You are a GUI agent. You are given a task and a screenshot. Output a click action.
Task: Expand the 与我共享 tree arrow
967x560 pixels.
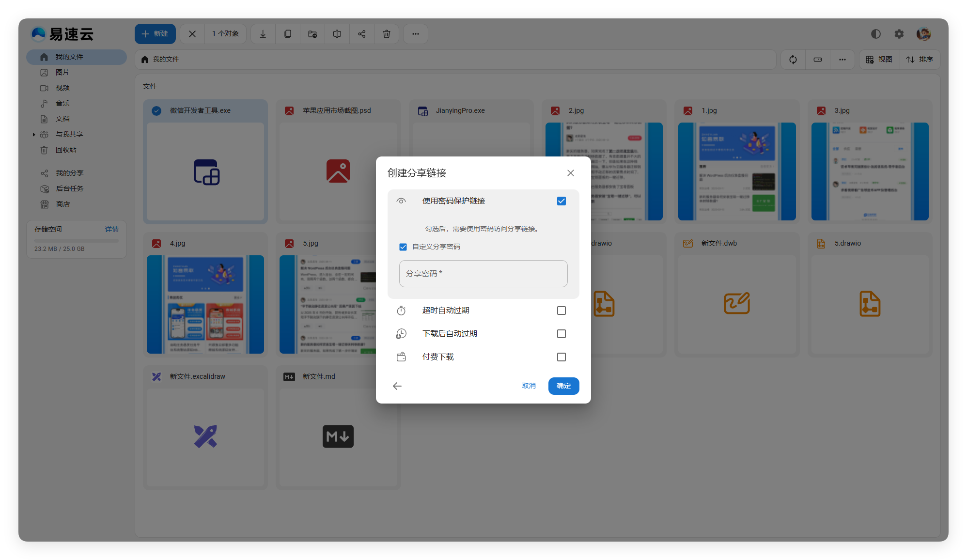34,135
